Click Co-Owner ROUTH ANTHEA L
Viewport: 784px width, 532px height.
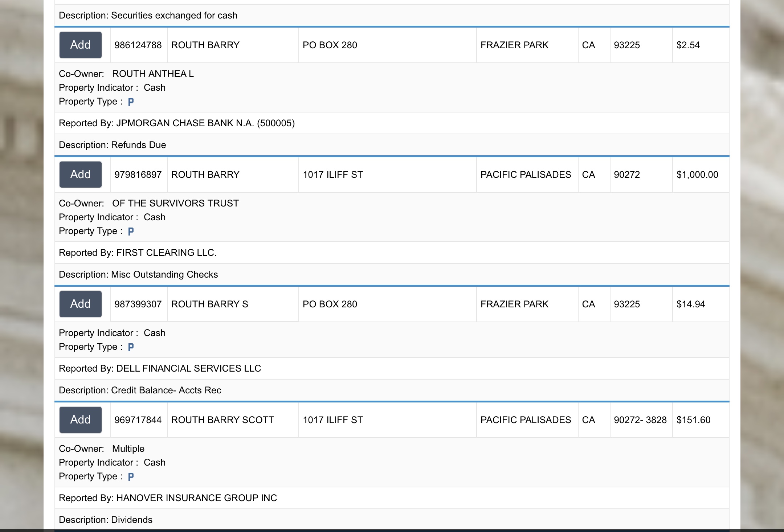[x=153, y=74]
